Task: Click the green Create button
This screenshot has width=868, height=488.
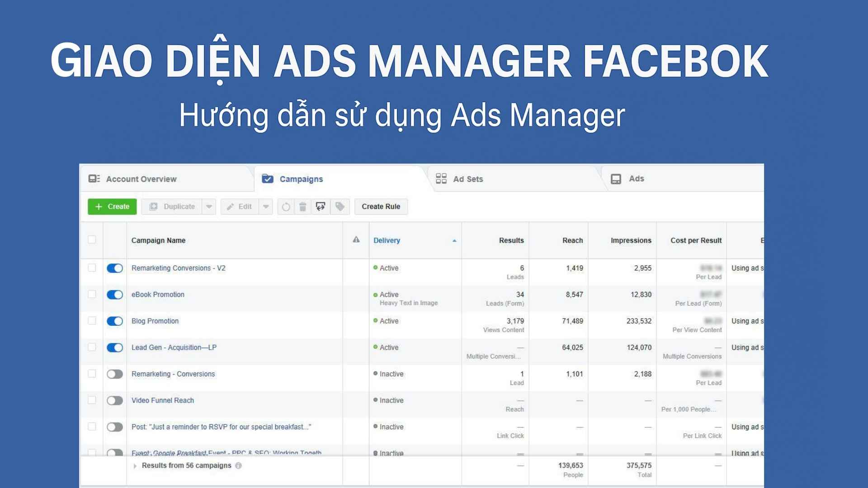Action: click(112, 206)
